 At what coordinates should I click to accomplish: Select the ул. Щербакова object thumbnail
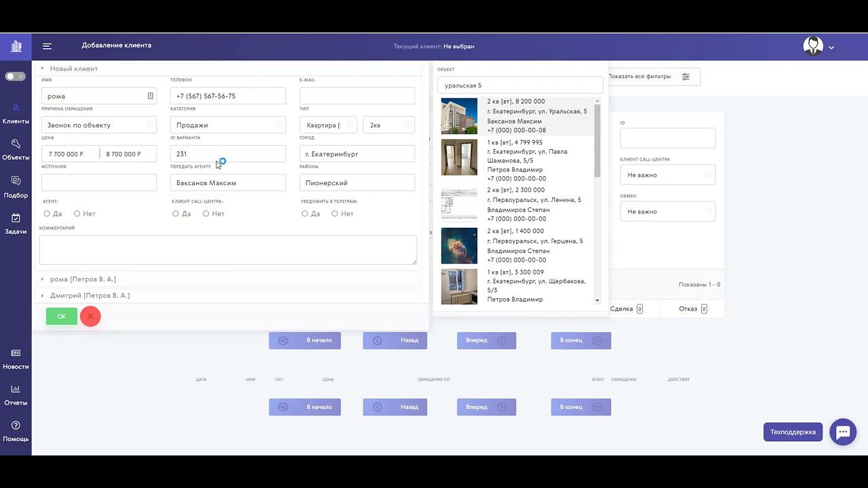click(459, 287)
